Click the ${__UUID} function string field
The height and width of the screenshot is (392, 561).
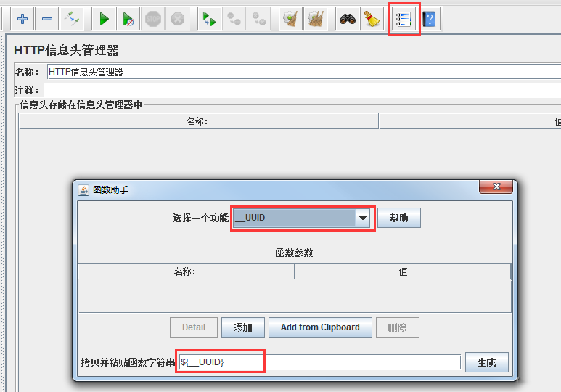pos(320,362)
